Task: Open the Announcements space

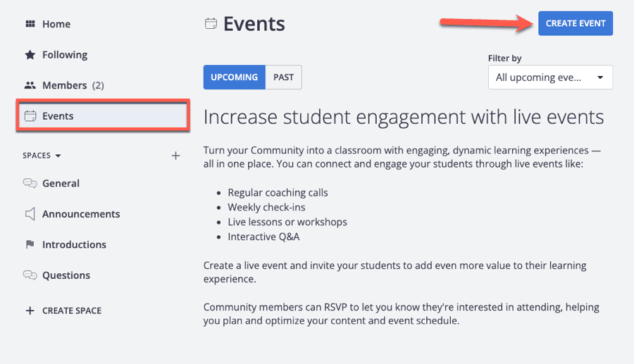Action: tap(81, 214)
